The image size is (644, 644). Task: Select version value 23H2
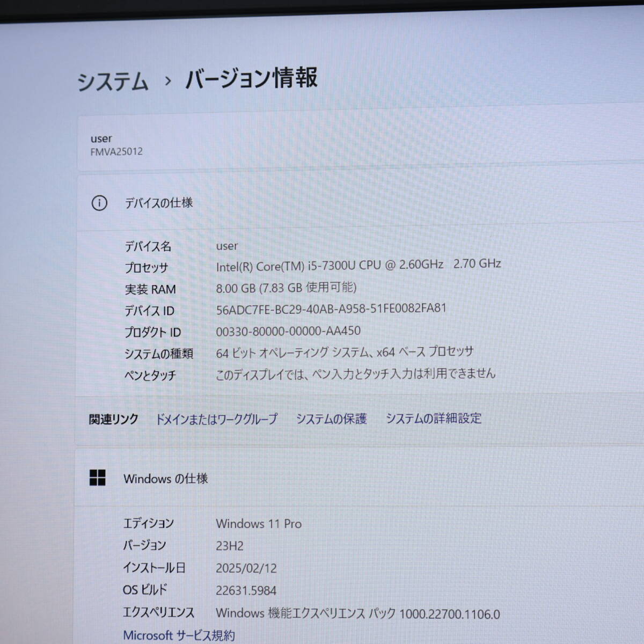coord(230,546)
